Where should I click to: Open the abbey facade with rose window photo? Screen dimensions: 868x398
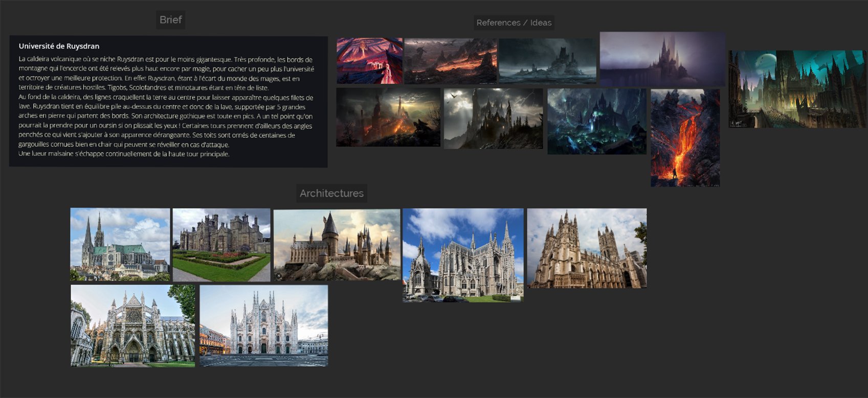pyautogui.click(x=132, y=325)
